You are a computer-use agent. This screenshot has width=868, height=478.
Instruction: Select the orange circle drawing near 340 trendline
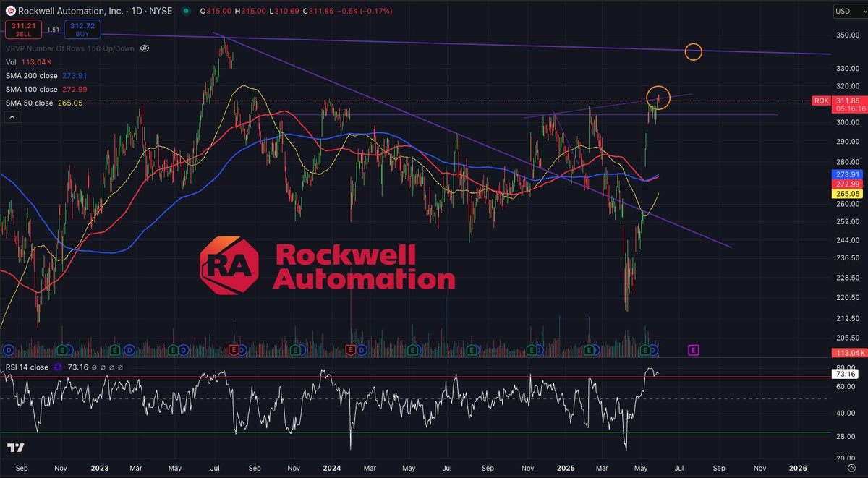pyautogui.click(x=693, y=52)
